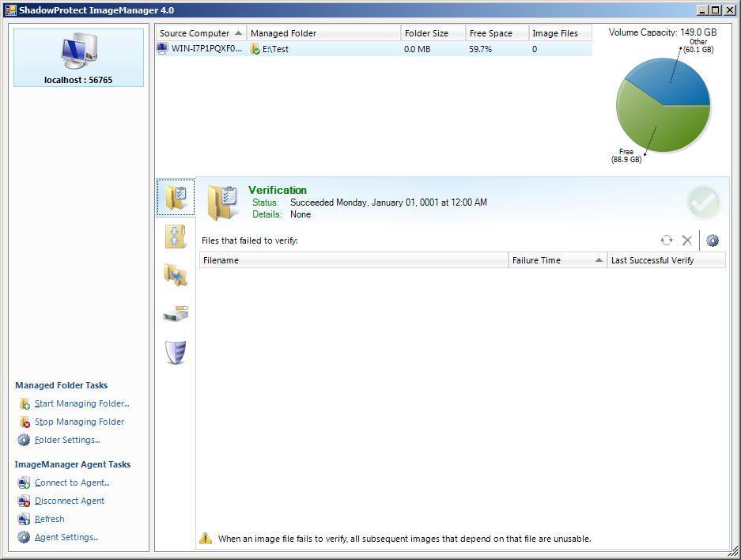Sort by Folder Size column header

433,33
